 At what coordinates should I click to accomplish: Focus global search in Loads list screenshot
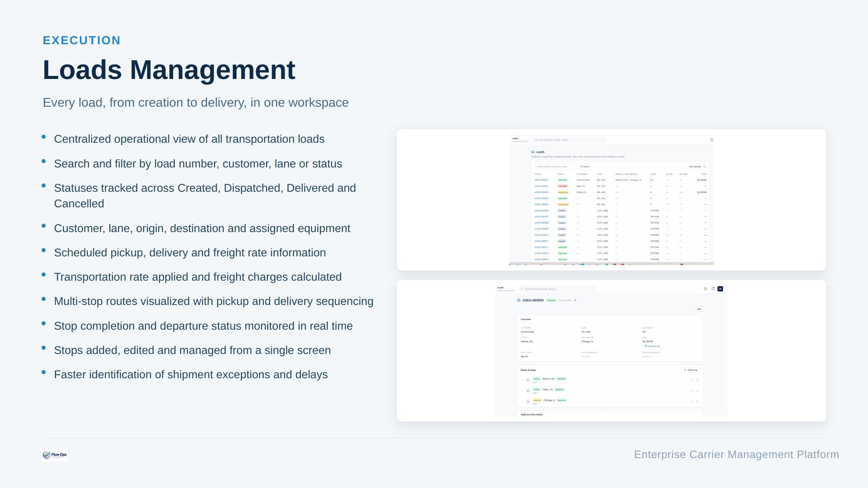pyautogui.click(x=569, y=140)
